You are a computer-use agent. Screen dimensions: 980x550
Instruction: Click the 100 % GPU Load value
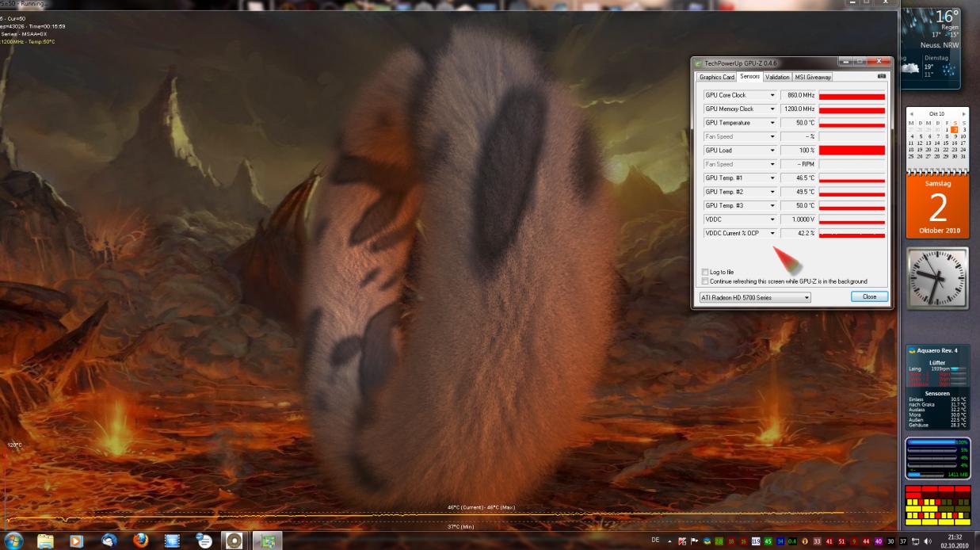click(x=798, y=151)
